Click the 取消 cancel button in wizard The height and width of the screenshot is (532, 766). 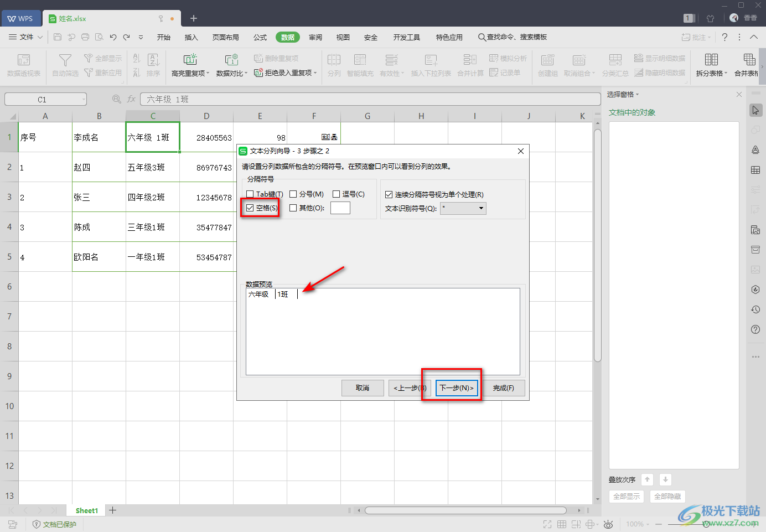[363, 388]
